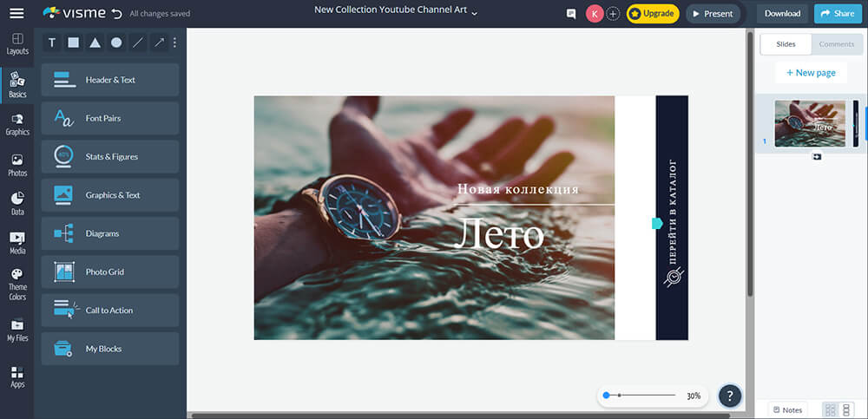Undo the last change
Screen dimensions: 868x419
(116, 14)
